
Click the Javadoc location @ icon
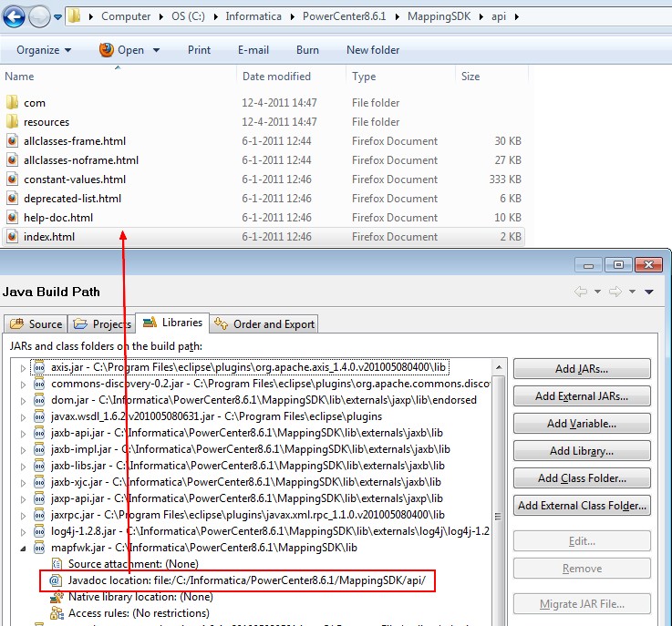[54, 580]
